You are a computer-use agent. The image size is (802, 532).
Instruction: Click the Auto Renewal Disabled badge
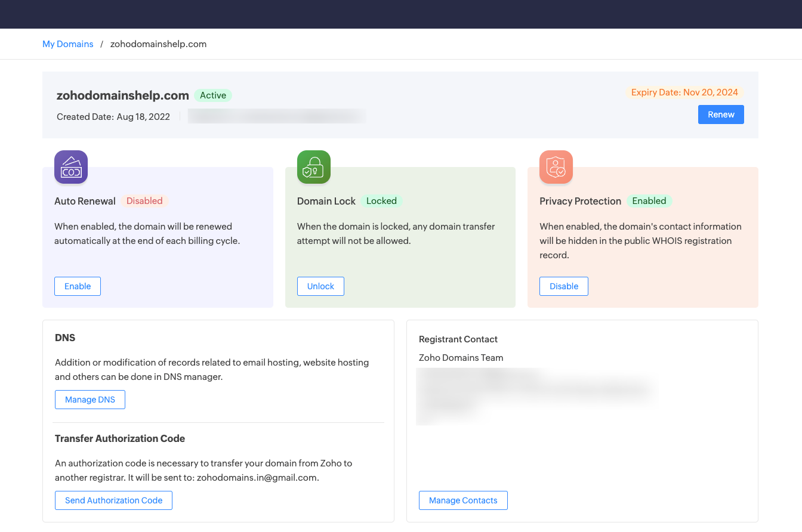click(x=144, y=201)
